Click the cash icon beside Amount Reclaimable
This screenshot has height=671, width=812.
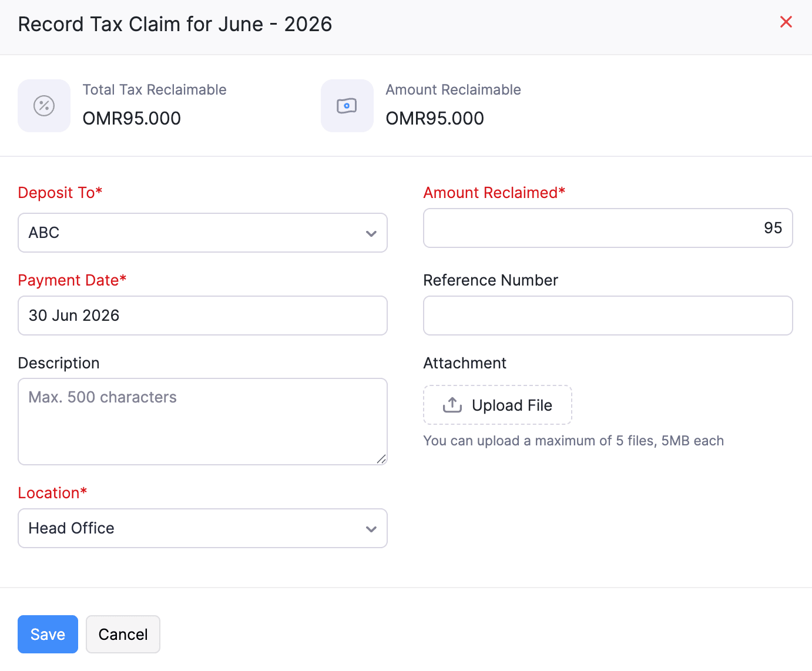click(347, 106)
